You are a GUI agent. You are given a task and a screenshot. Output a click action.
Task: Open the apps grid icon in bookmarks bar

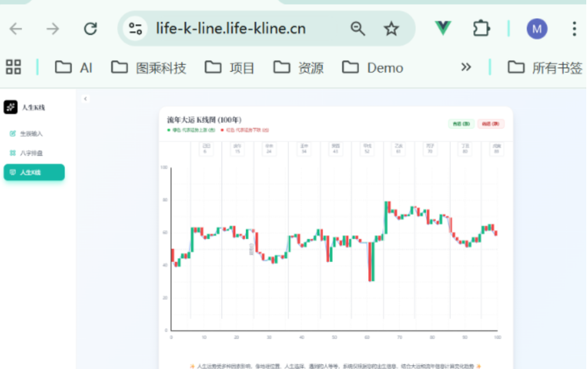13,67
